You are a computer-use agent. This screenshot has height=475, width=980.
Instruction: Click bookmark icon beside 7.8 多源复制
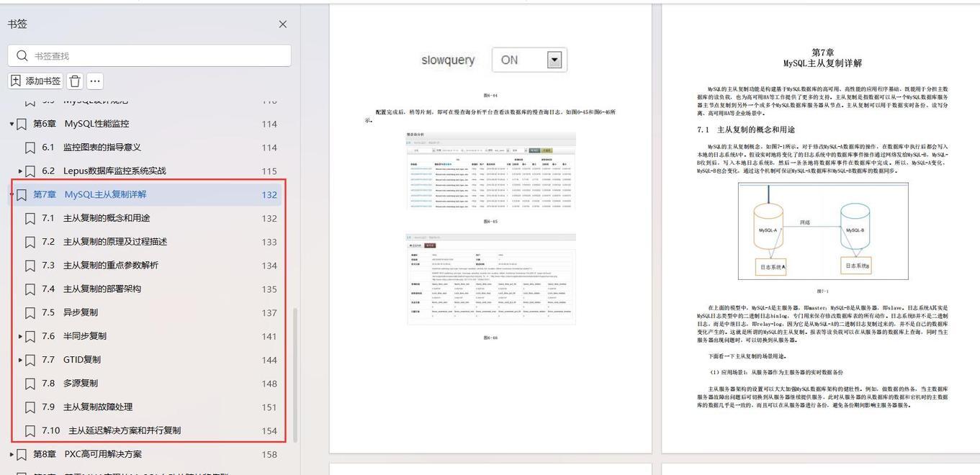pyautogui.click(x=30, y=384)
